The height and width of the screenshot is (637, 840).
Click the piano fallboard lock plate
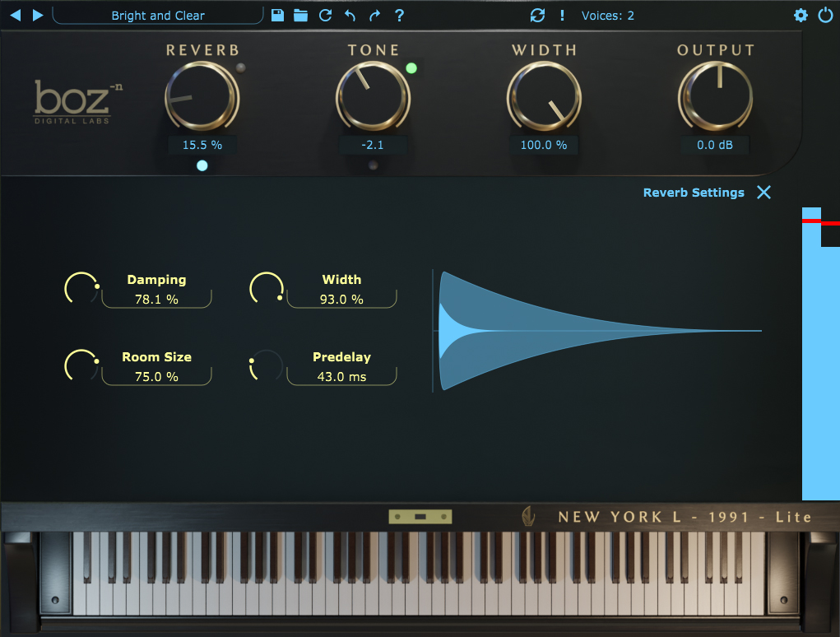pos(420,517)
